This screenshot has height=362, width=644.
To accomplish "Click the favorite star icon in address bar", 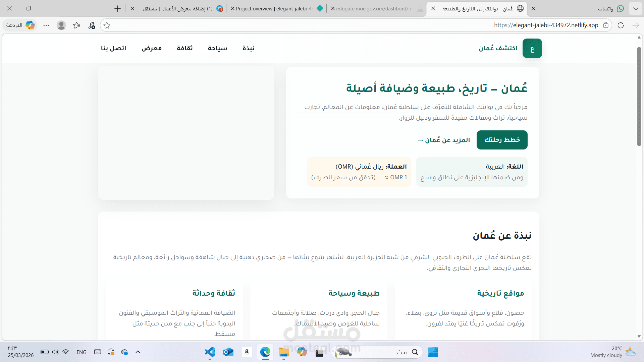I will 107,25.
